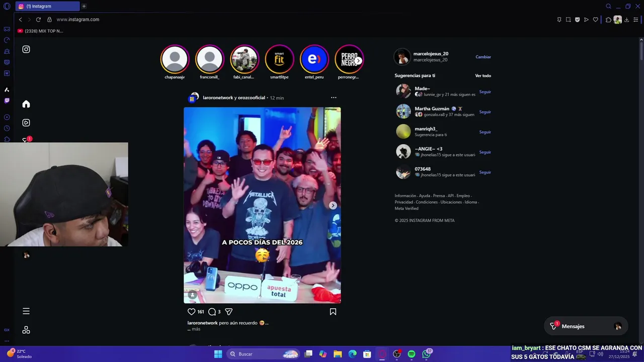Open post options three-dot menu
The height and width of the screenshot is (362, 644).
pyautogui.click(x=334, y=98)
